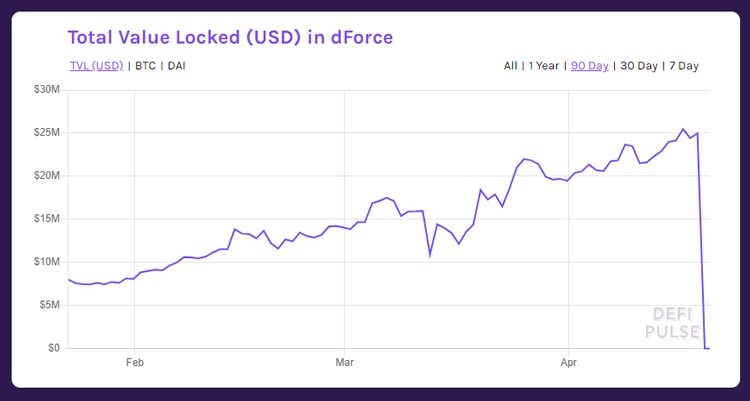Click the Feb x-axis label
Screen dimensions: 750x401
[x=136, y=364]
